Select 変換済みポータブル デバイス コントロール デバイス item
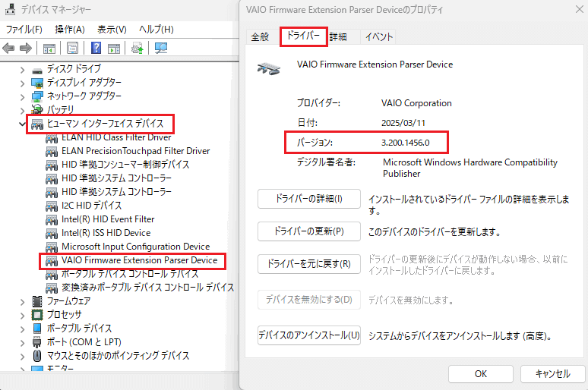 click(x=147, y=288)
